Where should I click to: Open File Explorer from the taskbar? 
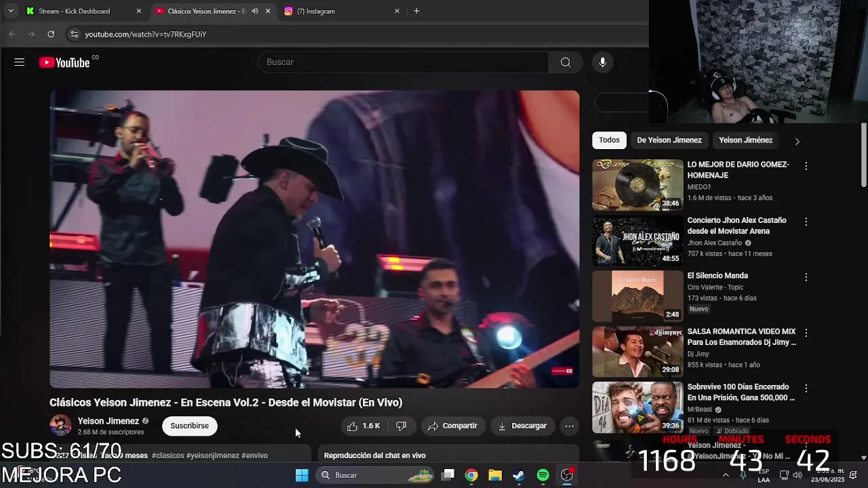[x=495, y=475]
